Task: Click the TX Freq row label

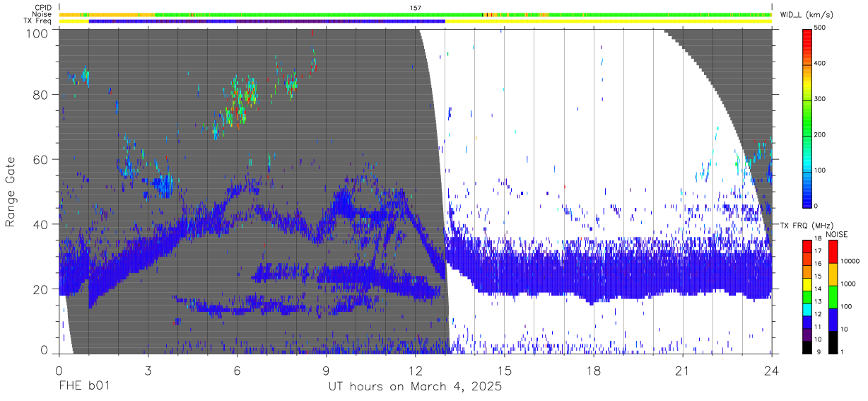Action: (39, 21)
